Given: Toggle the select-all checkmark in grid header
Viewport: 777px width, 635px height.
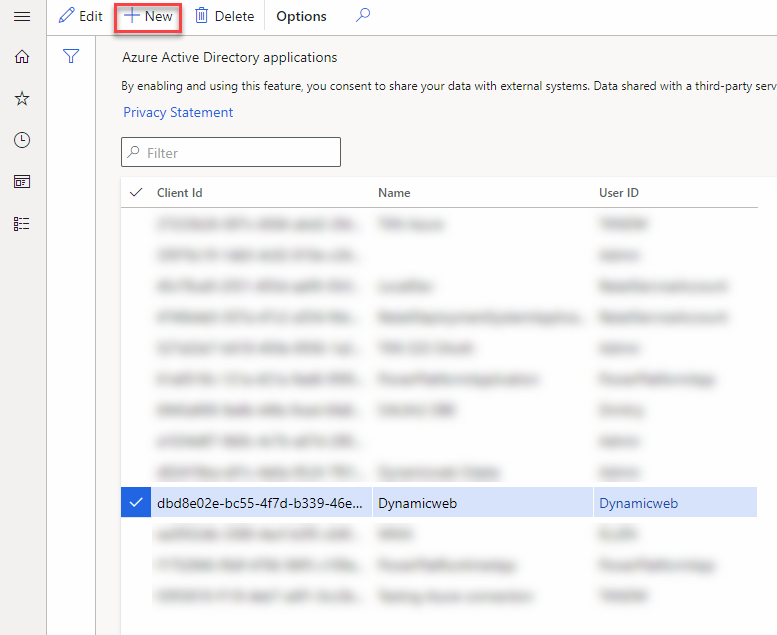Looking at the screenshot, I should coord(136,193).
